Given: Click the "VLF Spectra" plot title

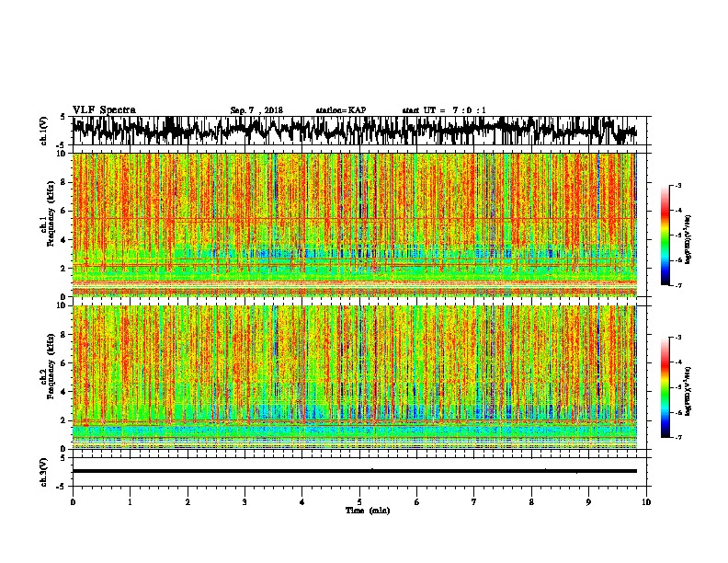Looking at the screenshot, I should (104, 110).
